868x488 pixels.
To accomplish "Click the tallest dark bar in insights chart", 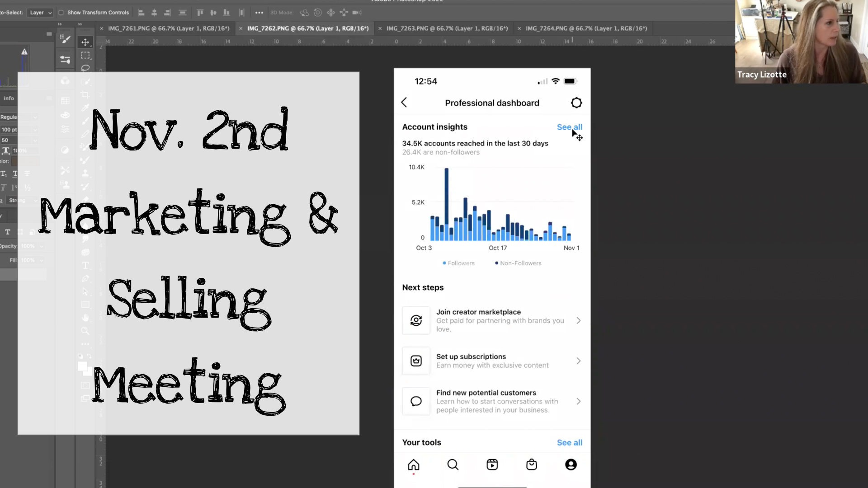I will [x=446, y=196].
